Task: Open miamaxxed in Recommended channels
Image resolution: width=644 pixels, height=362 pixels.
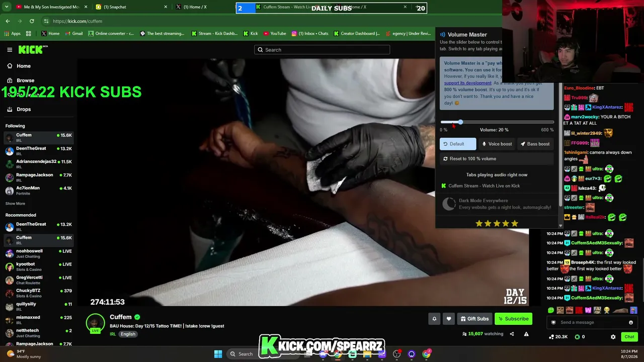Action: click(x=38, y=320)
